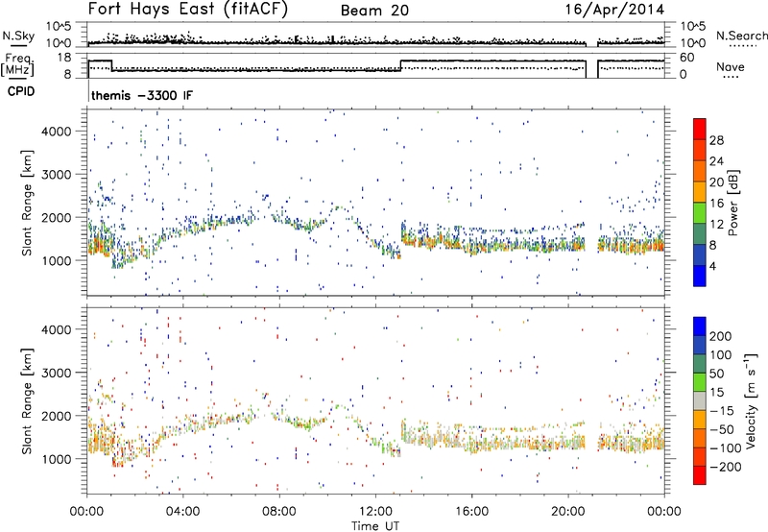This screenshot has height=532, width=768.
Task: Select the '-50' value on velocity colorbar
Action: click(x=721, y=429)
